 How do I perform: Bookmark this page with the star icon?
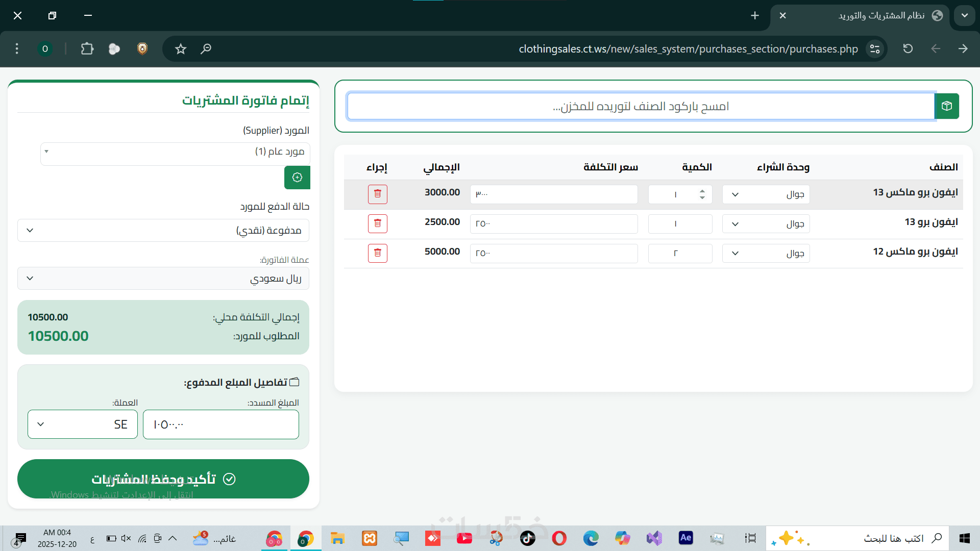click(181, 49)
